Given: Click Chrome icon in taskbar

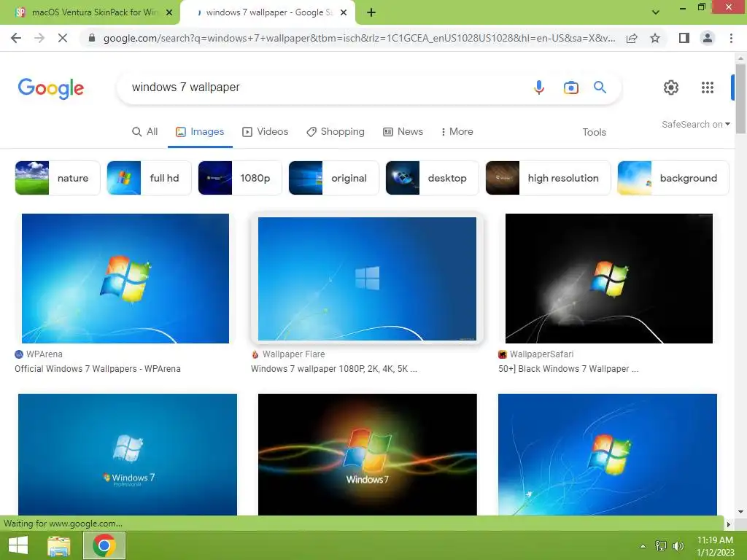Looking at the screenshot, I should tap(104, 545).
